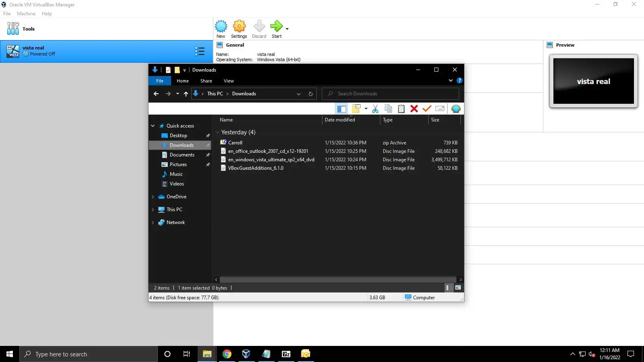Switch to the Share ribbon tab
This screenshot has width=644, height=362.
click(x=206, y=81)
